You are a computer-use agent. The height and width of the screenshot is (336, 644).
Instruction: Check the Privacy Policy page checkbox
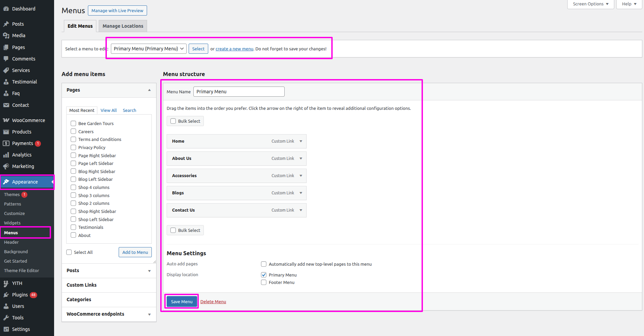click(73, 147)
